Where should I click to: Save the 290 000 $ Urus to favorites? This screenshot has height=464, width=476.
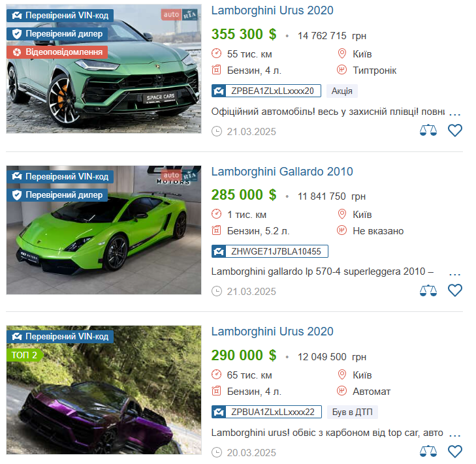tap(454, 452)
